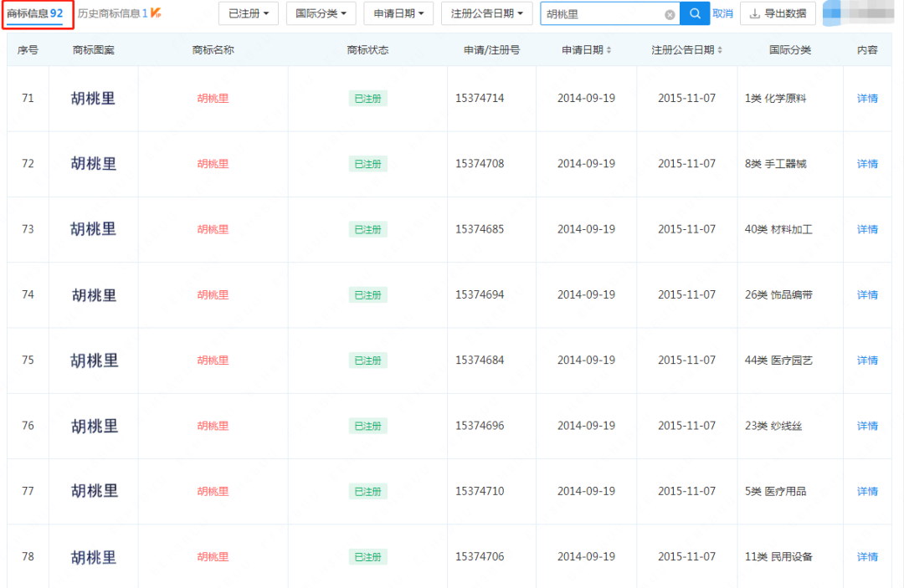This screenshot has width=904, height=588.
Task: Open 详情 for row 77
Action: click(x=867, y=491)
